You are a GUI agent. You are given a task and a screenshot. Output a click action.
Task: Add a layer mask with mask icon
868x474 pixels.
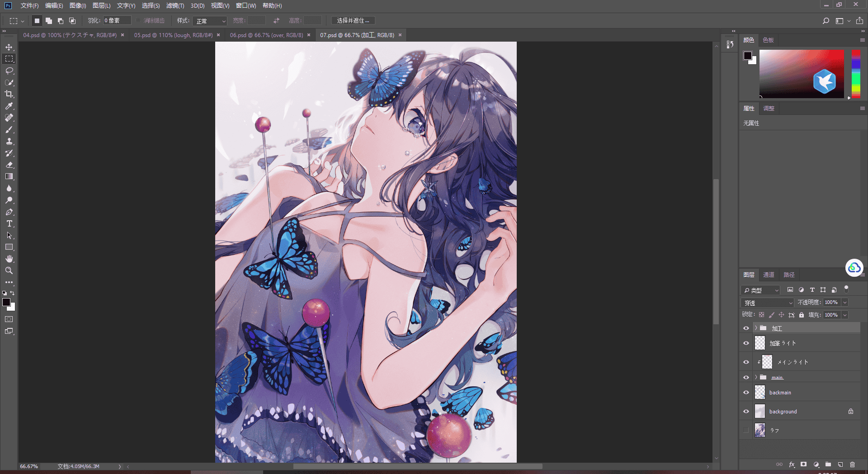click(x=803, y=465)
